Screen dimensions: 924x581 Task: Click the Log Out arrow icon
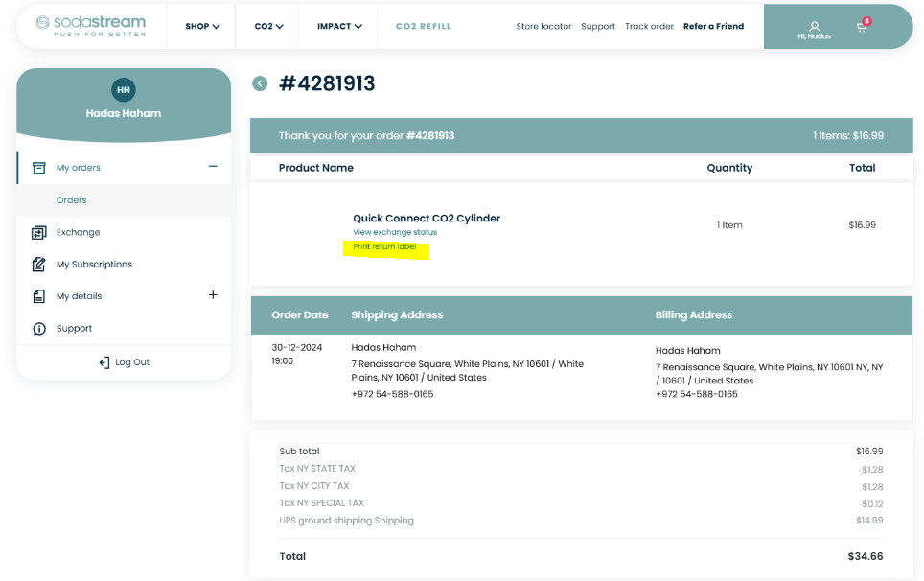104,362
